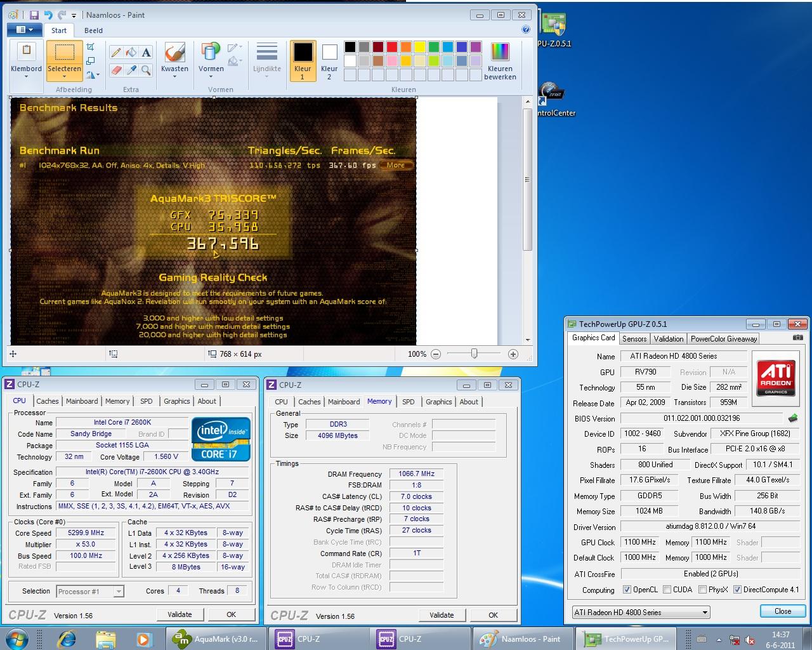
Task: Open GPU-Z 0.5.1 desktop shortcut
Action: click(554, 30)
